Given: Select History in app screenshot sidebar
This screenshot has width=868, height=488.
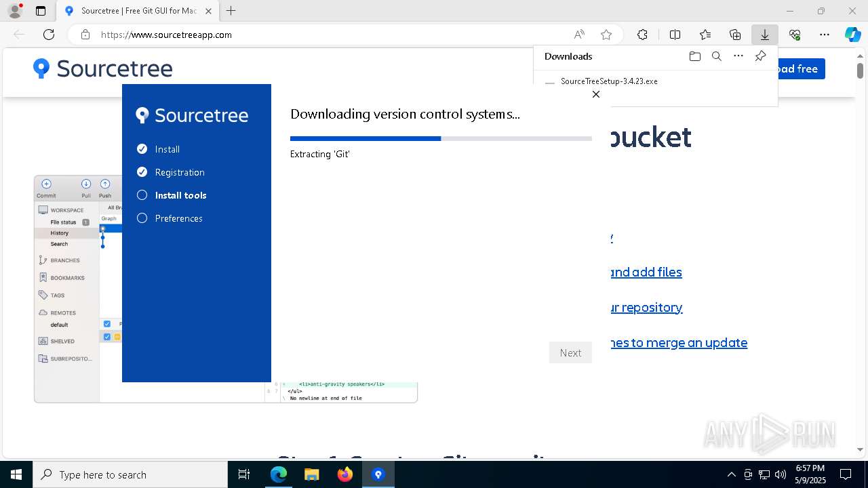Looking at the screenshot, I should coord(60,233).
